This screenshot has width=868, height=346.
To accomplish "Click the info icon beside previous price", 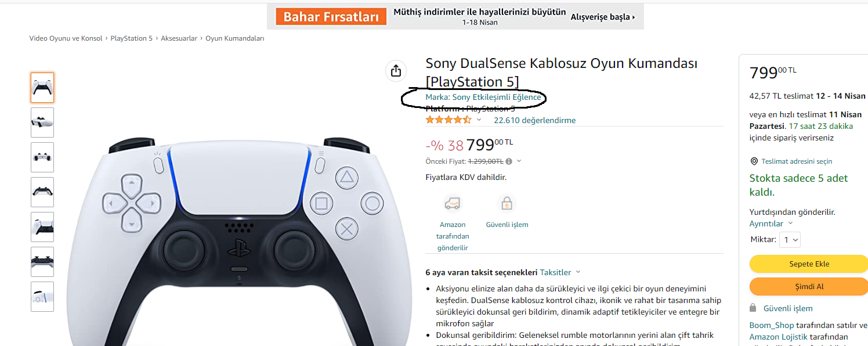I will click(509, 161).
